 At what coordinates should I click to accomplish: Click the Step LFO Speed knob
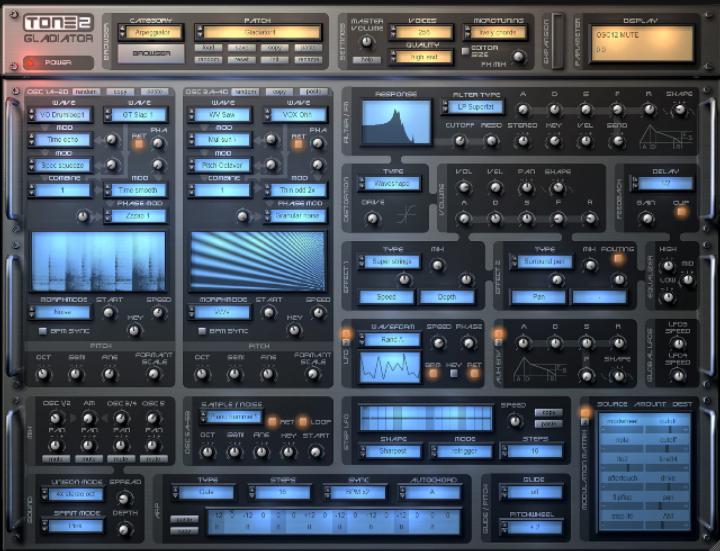click(515, 421)
